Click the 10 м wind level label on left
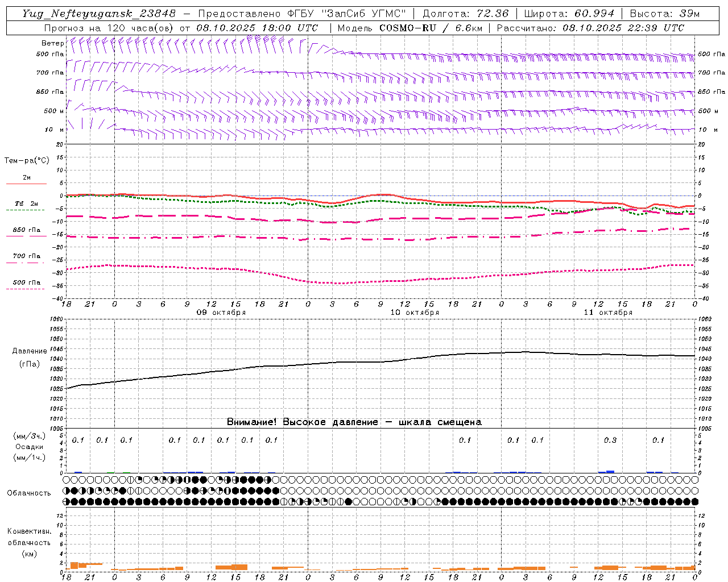The height and width of the screenshot is (582, 728). pos(54,130)
